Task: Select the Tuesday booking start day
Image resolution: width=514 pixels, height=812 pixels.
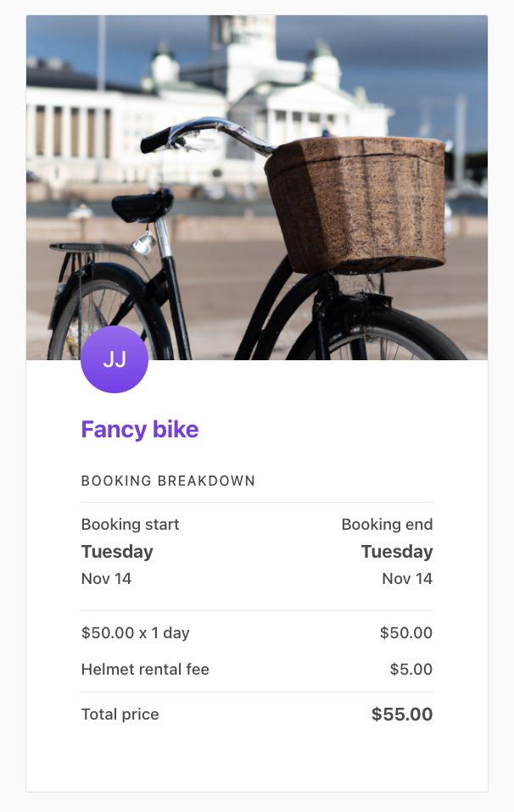Action: coord(116,552)
